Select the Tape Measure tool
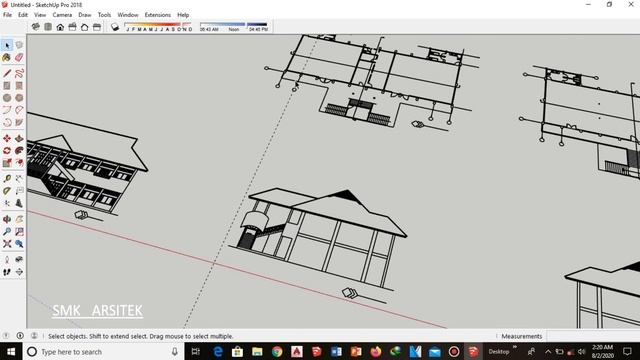The width and height of the screenshot is (640, 360). [x=7, y=178]
